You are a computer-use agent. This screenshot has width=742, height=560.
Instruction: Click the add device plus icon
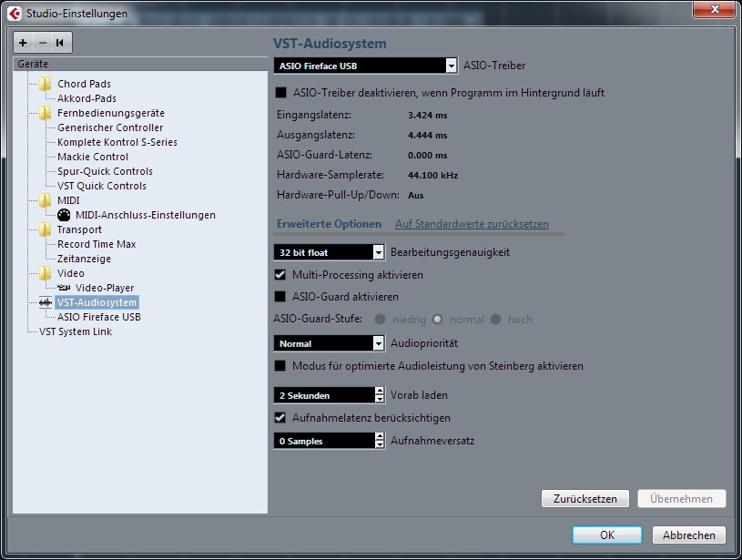(24, 43)
